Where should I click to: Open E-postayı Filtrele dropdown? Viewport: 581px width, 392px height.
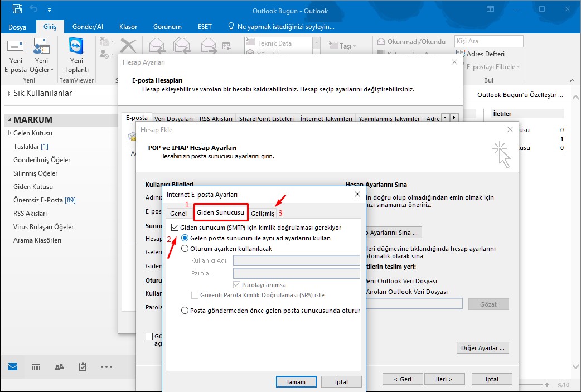coord(519,67)
